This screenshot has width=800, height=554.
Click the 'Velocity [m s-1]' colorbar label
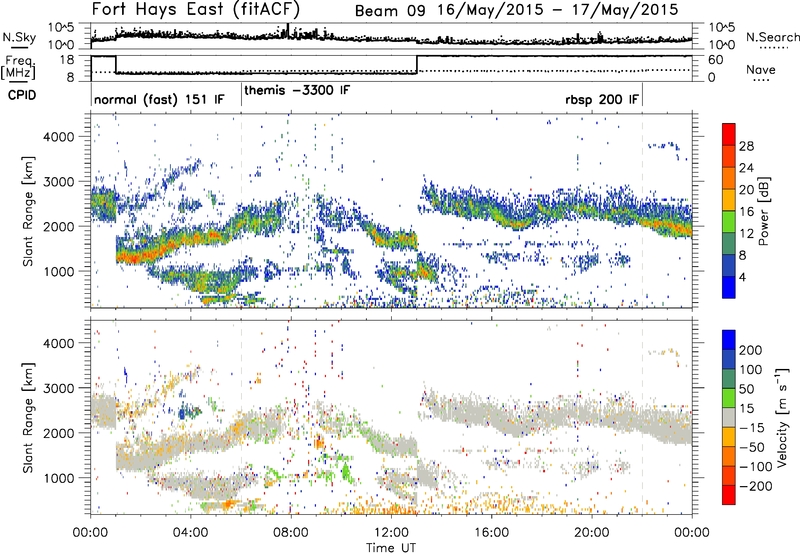tap(781, 417)
